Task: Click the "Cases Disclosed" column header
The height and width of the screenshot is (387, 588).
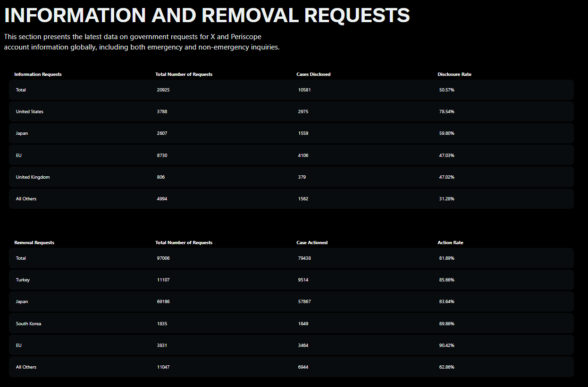Action: click(313, 74)
